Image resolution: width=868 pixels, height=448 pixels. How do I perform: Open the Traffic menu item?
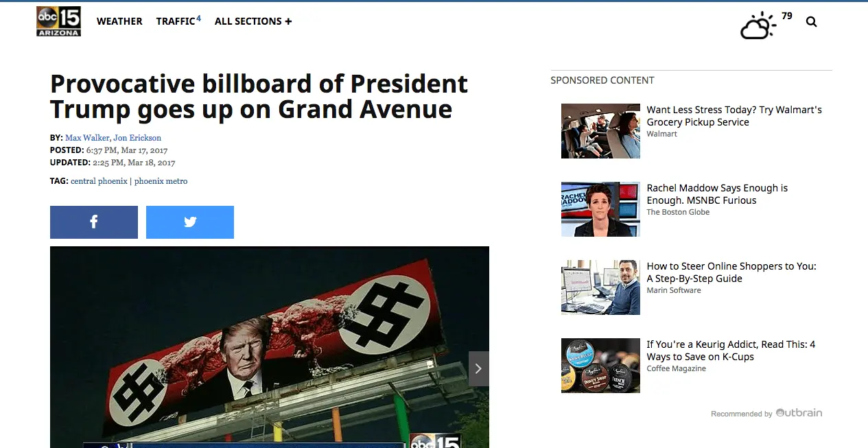(178, 21)
